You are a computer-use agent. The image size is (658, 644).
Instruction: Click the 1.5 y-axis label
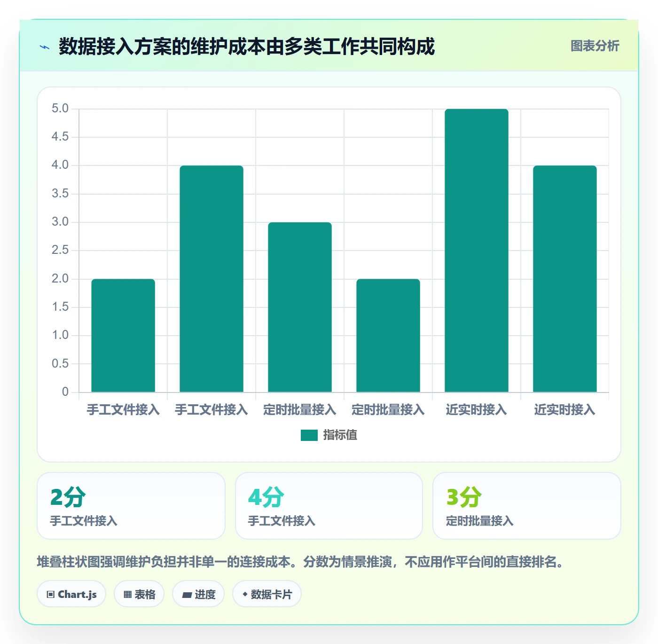[60, 307]
